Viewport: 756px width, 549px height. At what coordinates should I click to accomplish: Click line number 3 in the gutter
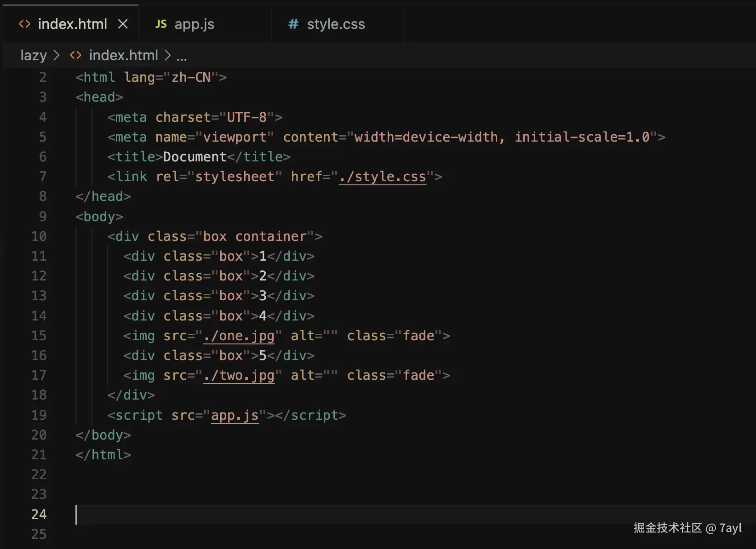click(42, 97)
